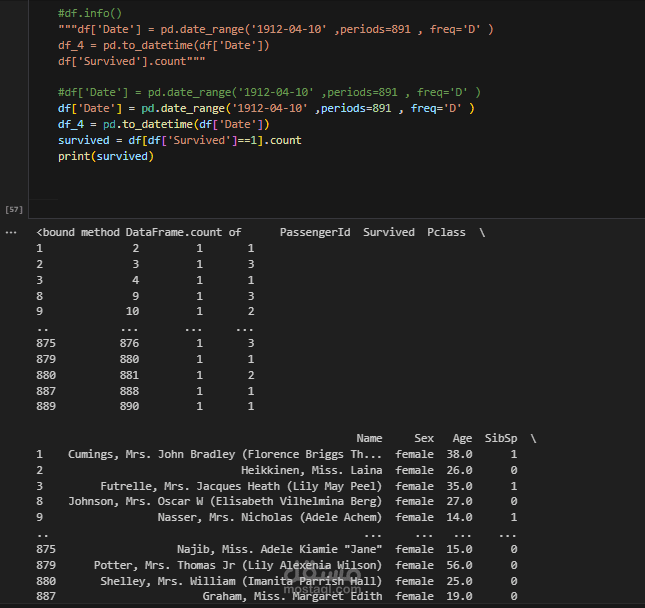Click the df['Survived'].count""" docstring line
The width and height of the screenshot is (645, 608).
click(132, 61)
